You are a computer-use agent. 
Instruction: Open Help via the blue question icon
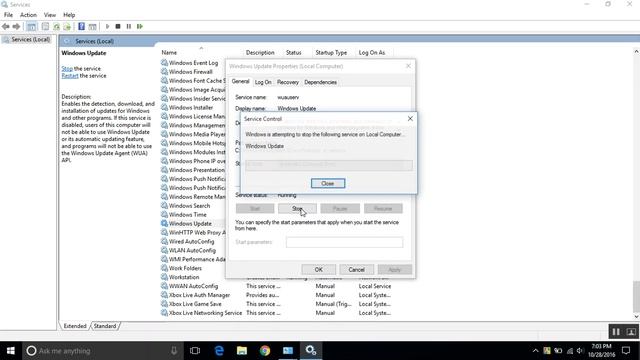[81, 27]
